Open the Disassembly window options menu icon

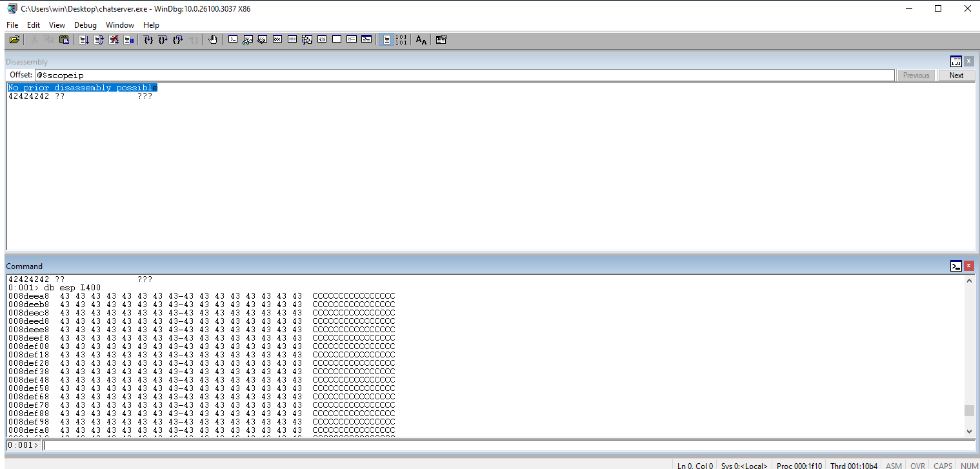[x=955, y=61]
